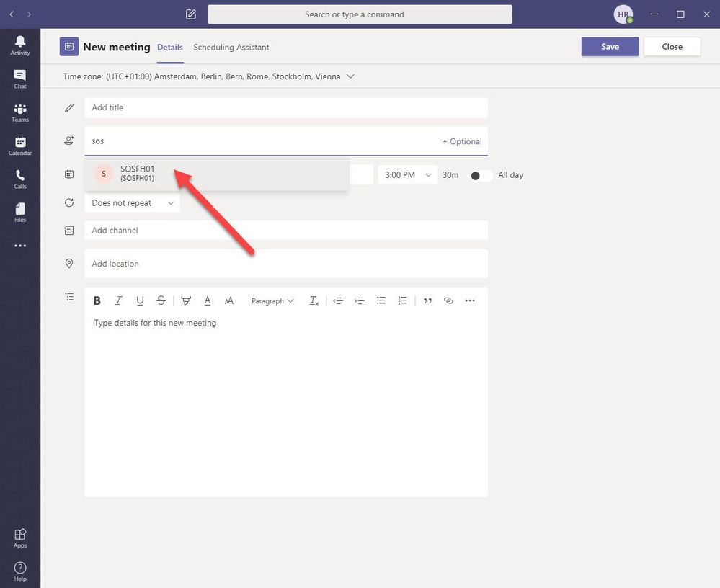Click the Add title field
Image resolution: width=720 pixels, height=588 pixels.
pyautogui.click(x=286, y=107)
